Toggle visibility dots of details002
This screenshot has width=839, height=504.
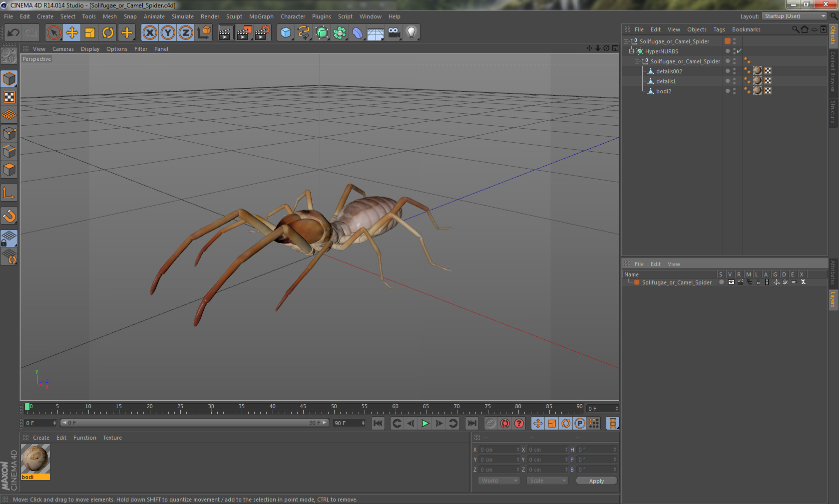[x=735, y=71]
